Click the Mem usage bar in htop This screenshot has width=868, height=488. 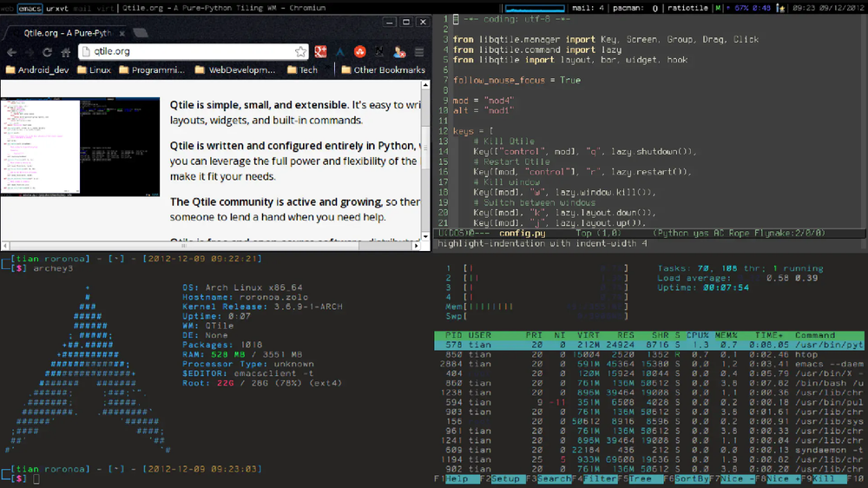537,307
